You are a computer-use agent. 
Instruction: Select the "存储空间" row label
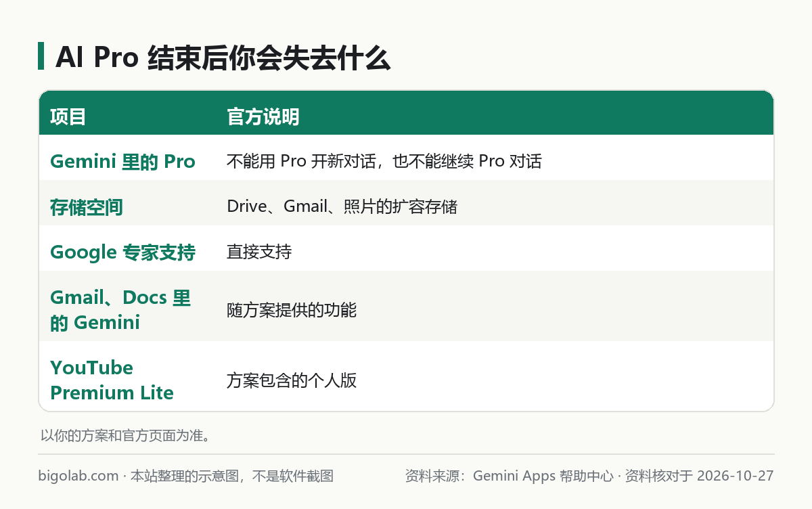[x=87, y=207]
